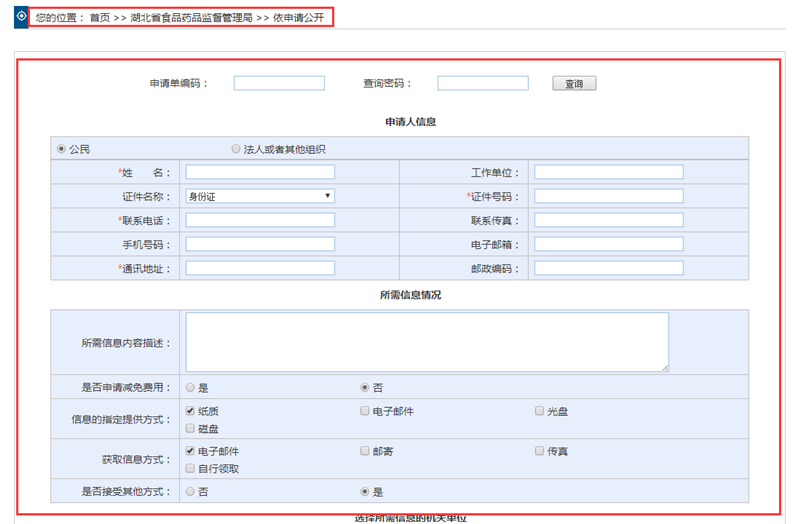This screenshot has width=800, height=524.
Task: Tick the 邮寄 checkbox
Action: pyautogui.click(x=365, y=451)
